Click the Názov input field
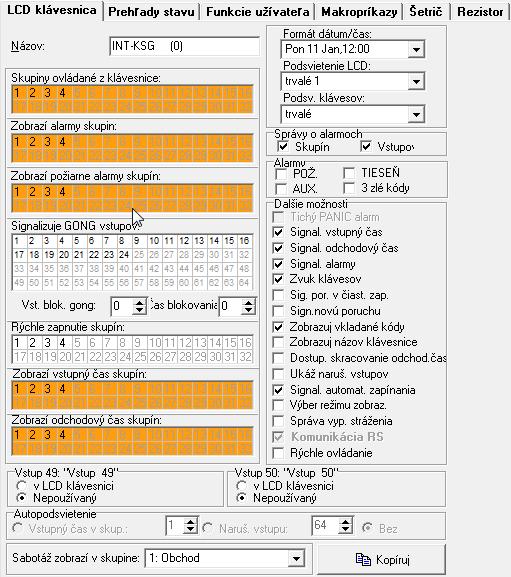The height and width of the screenshot is (577, 511). (x=185, y=46)
